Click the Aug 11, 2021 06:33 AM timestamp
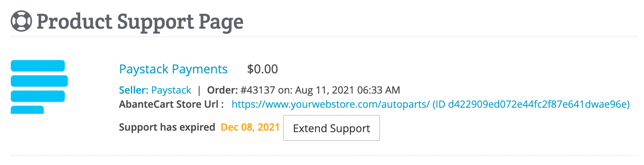The image size is (644, 165). (x=348, y=90)
